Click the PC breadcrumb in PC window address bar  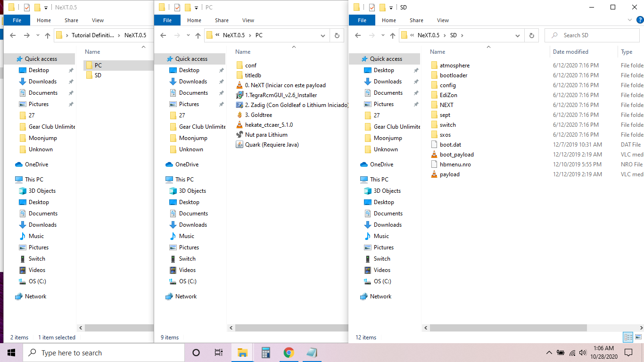click(259, 35)
